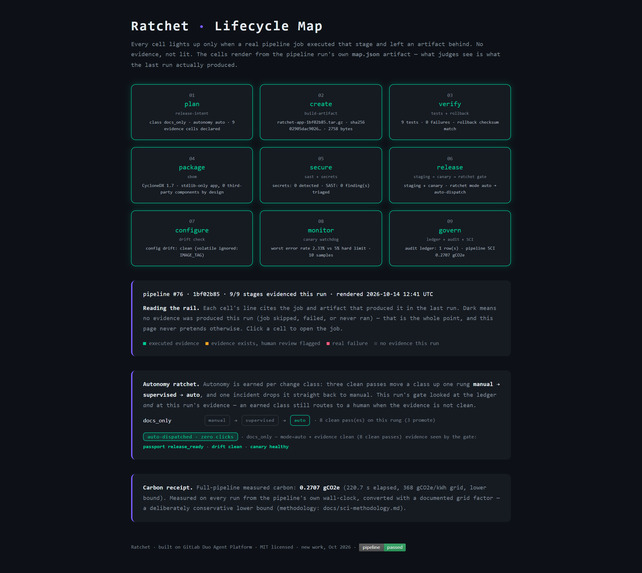Screen dimensions: 642x573
Task: Select the supervised rung chip for docs_only
Action: click(260, 420)
